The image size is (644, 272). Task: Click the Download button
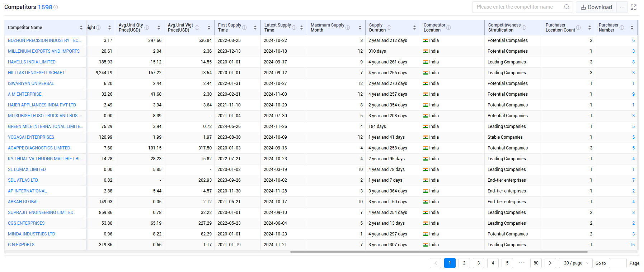coord(596,7)
